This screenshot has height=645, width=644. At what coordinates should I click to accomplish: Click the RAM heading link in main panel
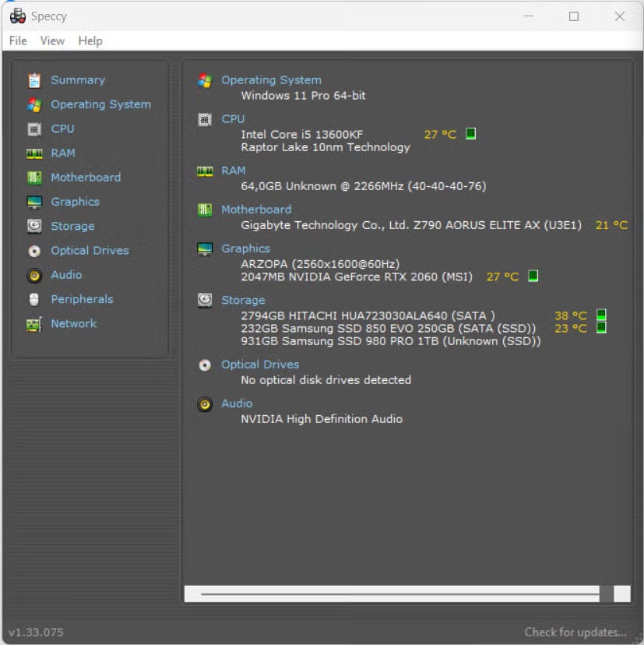[x=234, y=171]
